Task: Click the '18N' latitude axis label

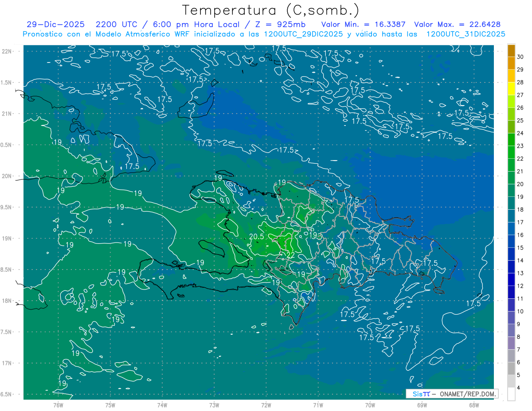Action: coord(6,301)
